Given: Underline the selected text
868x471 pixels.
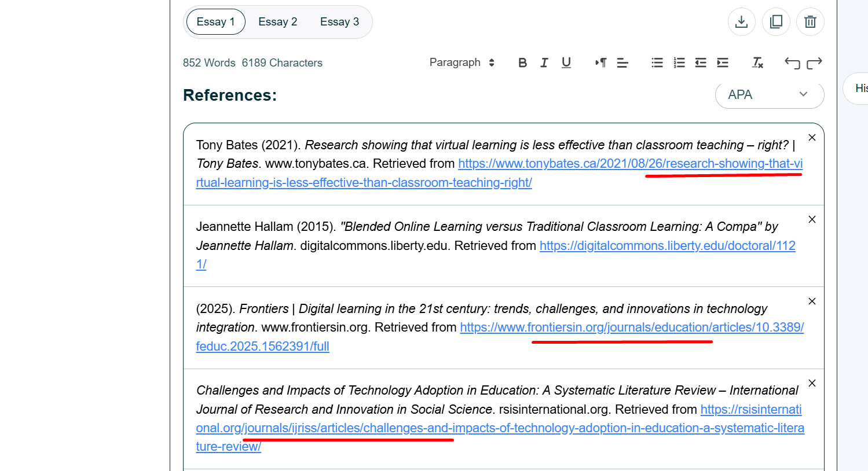Looking at the screenshot, I should pos(566,62).
